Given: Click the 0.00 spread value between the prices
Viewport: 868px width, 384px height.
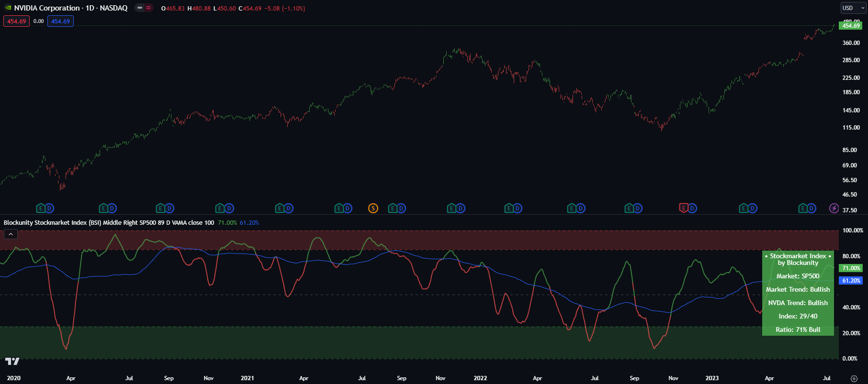Looking at the screenshot, I should coord(38,21).
